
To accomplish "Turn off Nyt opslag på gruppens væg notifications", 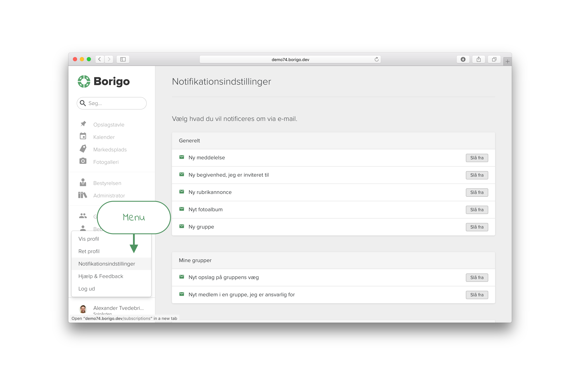I will (477, 277).
